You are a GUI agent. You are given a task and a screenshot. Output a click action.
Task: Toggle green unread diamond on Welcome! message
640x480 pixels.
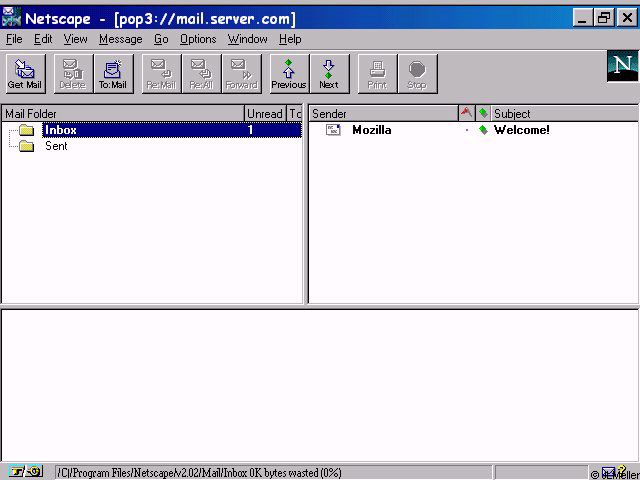[x=483, y=130]
